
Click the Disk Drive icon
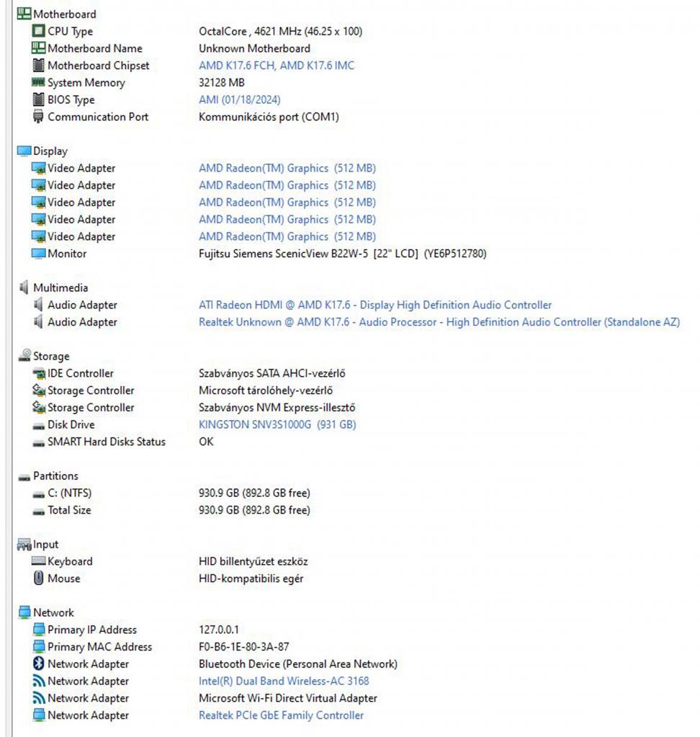click(39, 425)
